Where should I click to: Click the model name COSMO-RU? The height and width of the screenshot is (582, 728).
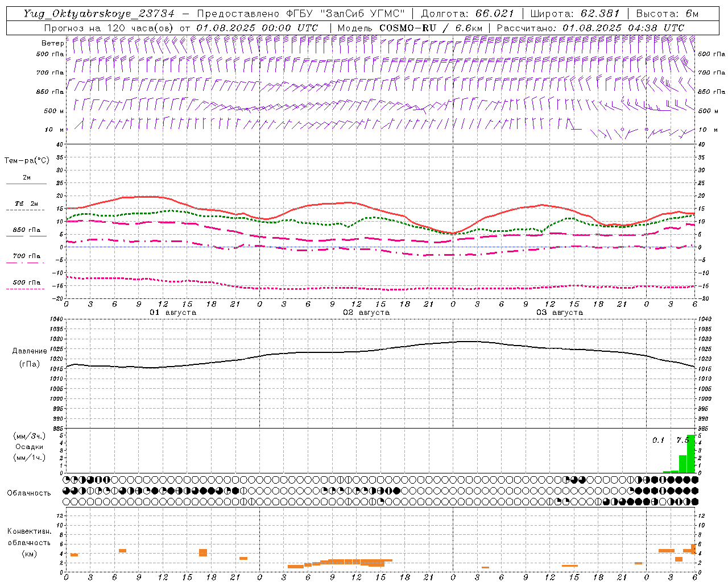pyautogui.click(x=408, y=28)
